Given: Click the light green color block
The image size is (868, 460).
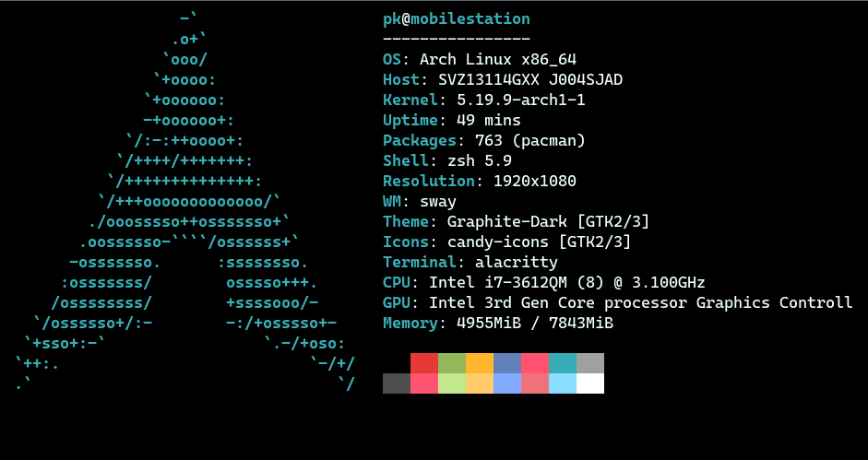Looking at the screenshot, I should click(x=452, y=383).
